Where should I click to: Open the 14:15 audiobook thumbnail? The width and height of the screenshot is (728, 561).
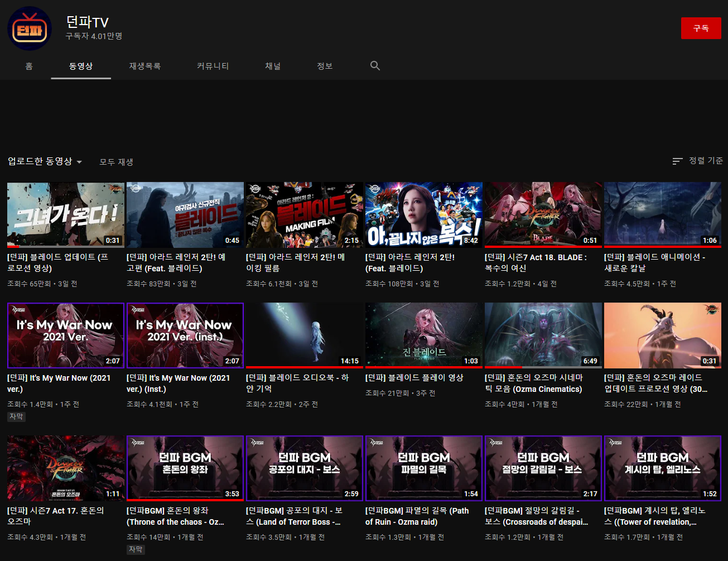[x=305, y=335]
